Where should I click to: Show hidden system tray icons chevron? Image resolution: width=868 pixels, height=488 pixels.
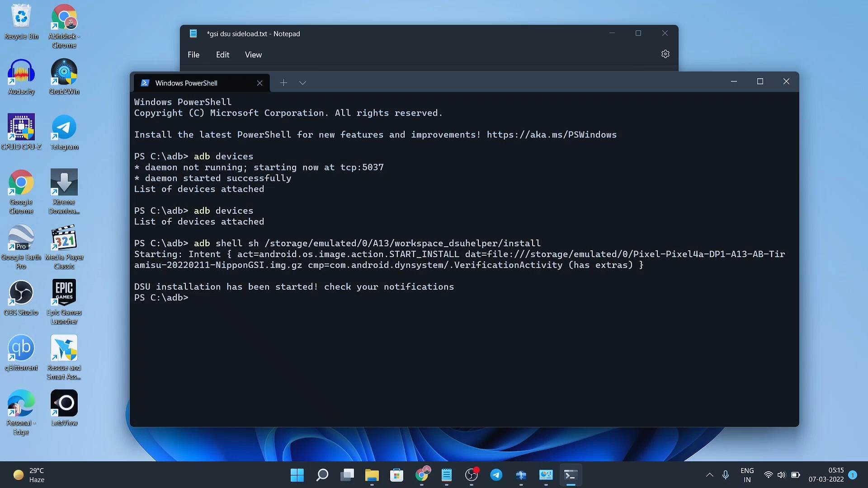tap(709, 475)
